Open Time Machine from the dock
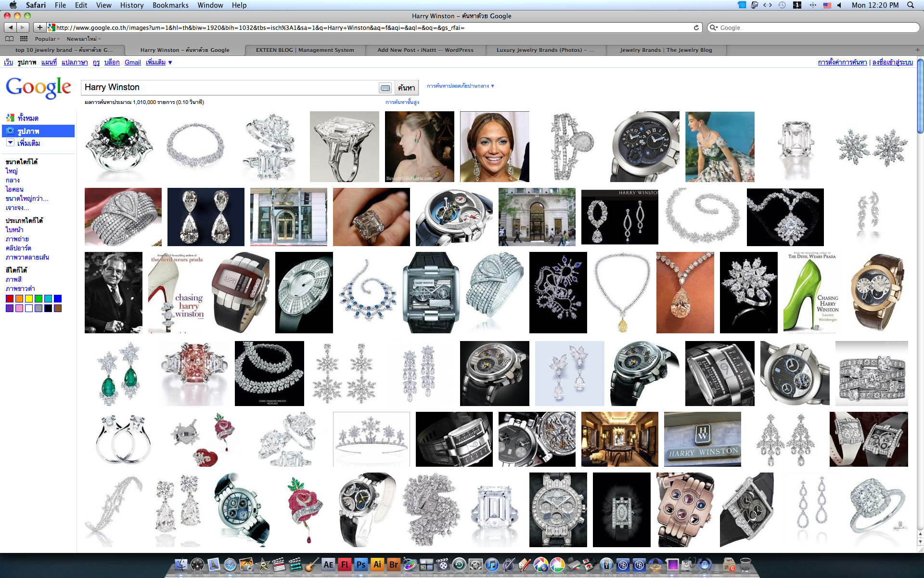Viewport: 924px width, 578px height. click(459, 565)
